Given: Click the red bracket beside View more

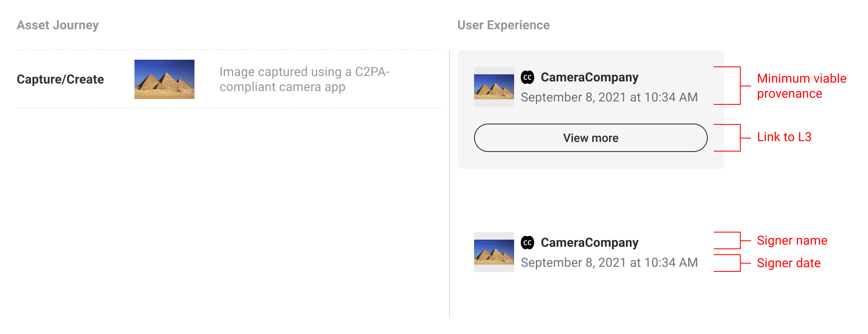Looking at the screenshot, I should tap(732, 138).
